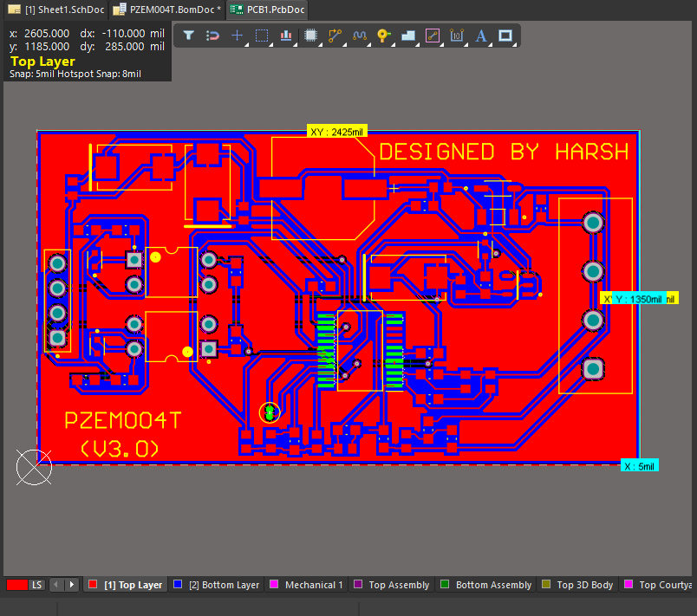Activate the via placement tool
This screenshot has height=616, width=697.
(x=383, y=36)
